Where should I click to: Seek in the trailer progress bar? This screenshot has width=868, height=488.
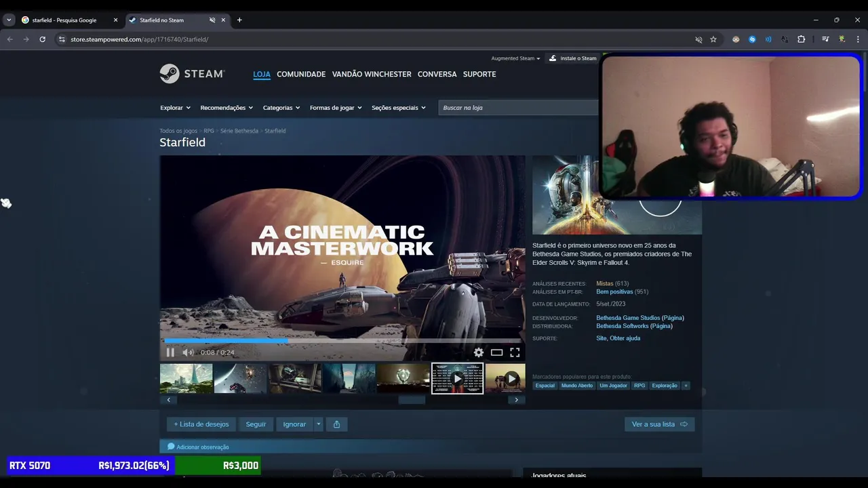342,341
